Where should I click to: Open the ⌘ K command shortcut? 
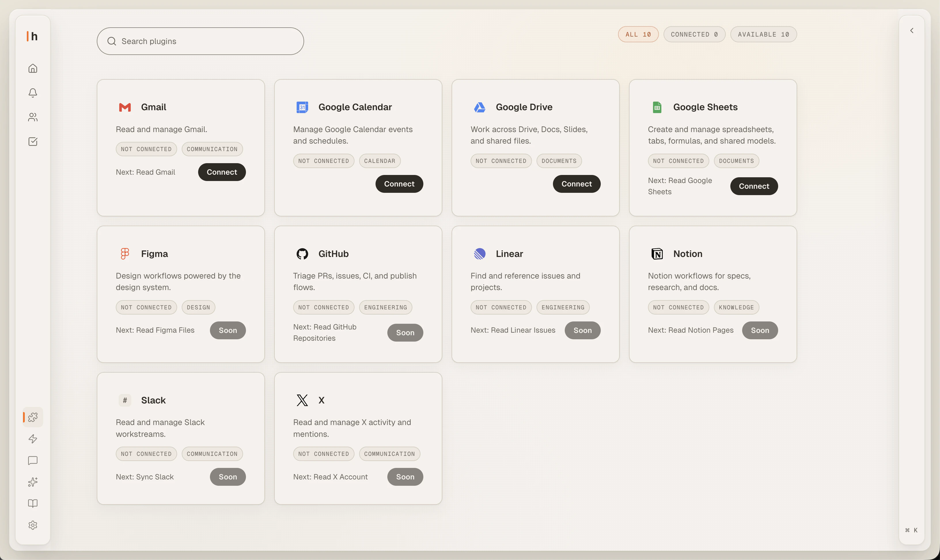[x=911, y=530]
